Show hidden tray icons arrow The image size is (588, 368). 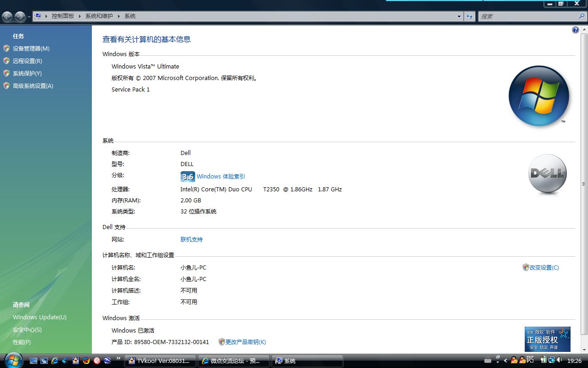(506, 361)
